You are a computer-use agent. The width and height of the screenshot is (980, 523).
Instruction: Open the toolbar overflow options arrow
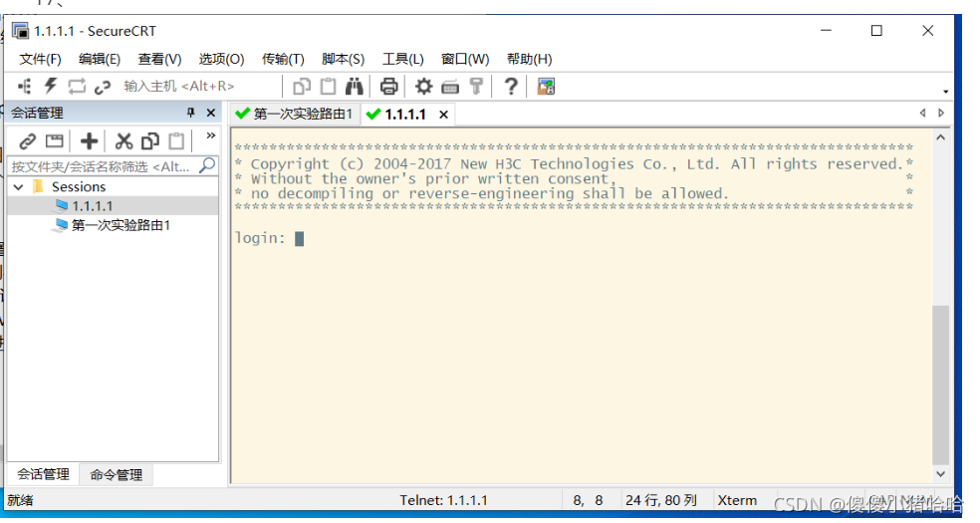(945, 92)
